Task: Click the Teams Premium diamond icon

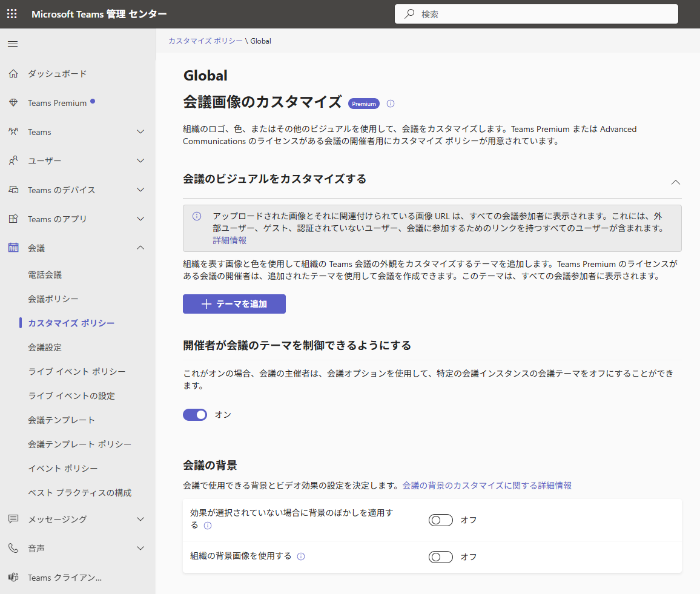Action: pos(13,103)
